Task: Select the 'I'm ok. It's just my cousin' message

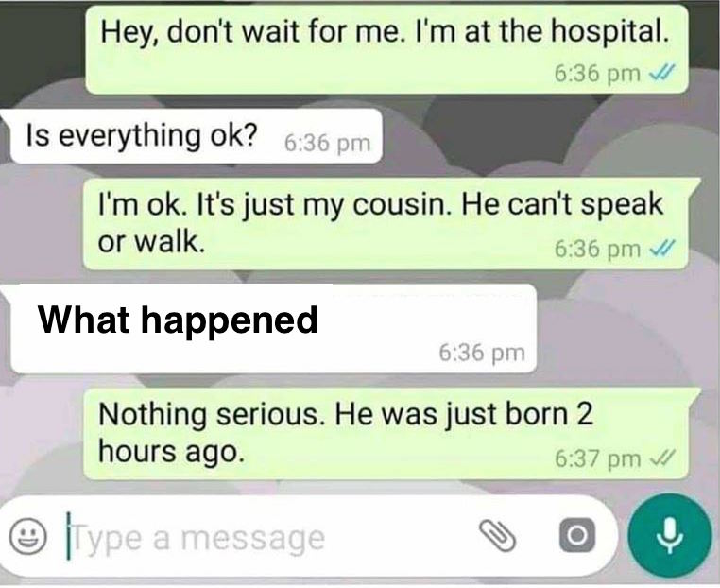Action: pyautogui.click(x=386, y=224)
